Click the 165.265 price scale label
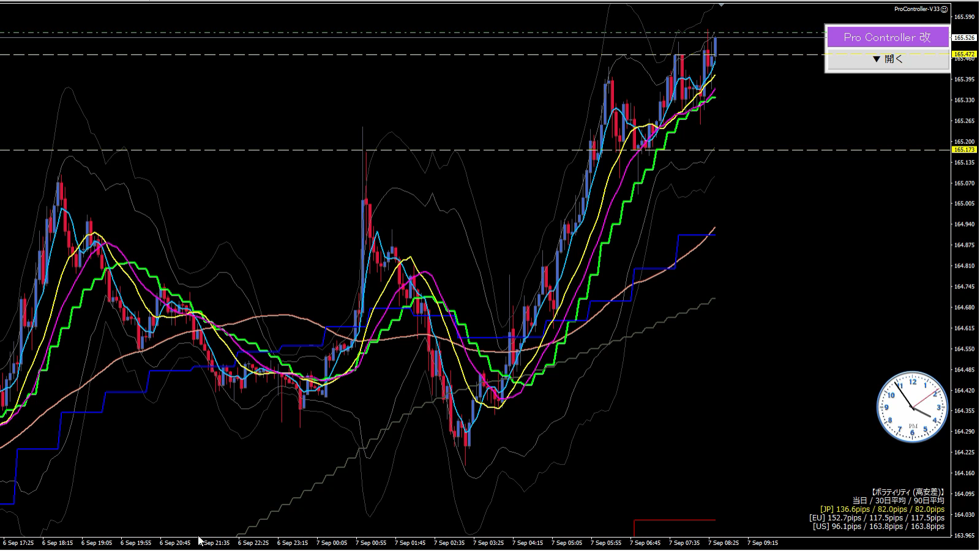The height and width of the screenshot is (551, 980). [965, 121]
